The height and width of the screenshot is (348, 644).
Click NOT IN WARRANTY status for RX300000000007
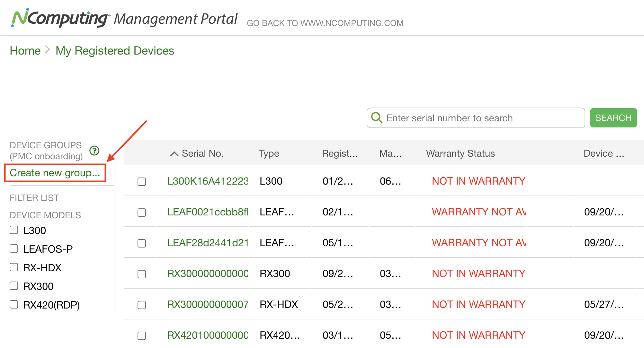479,304
